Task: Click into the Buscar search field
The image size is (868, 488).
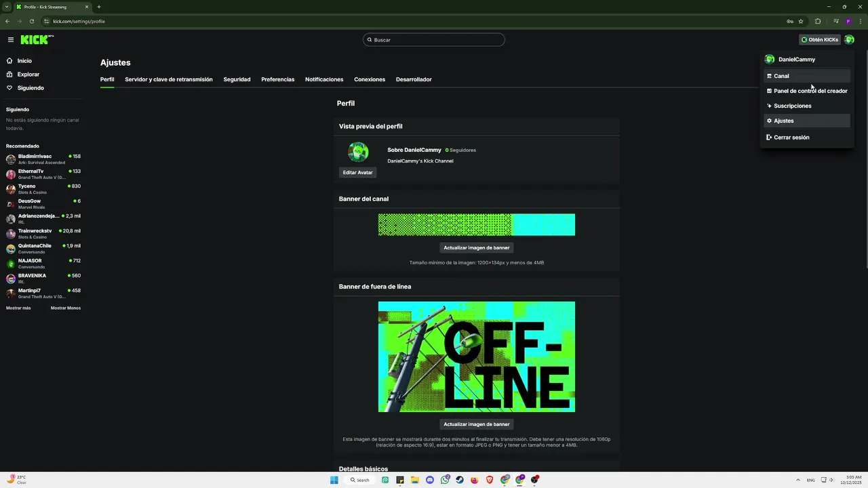Action: pyautogui.click(x=434, y=40)
